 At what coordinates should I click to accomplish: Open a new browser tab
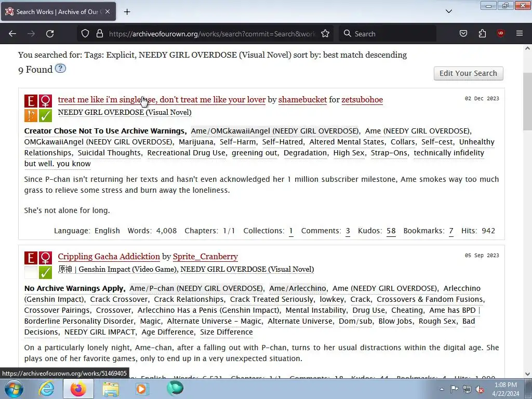[x=127, y=12]
